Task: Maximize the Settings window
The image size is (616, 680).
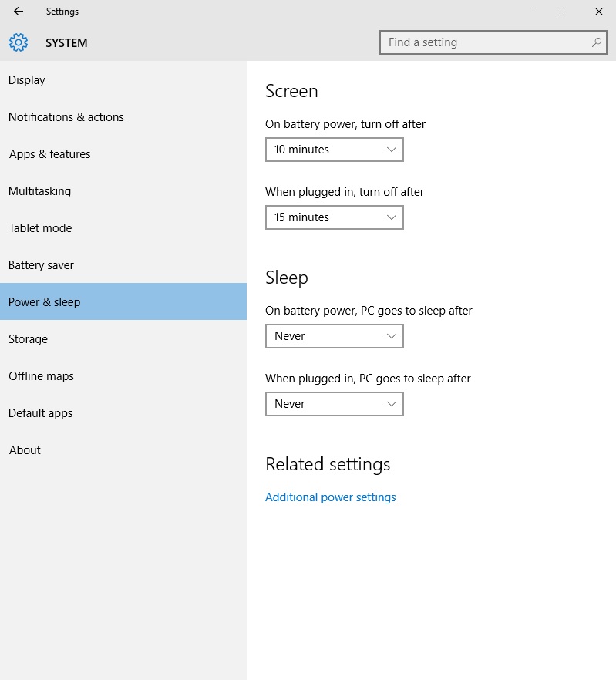Action: point(564,12)
